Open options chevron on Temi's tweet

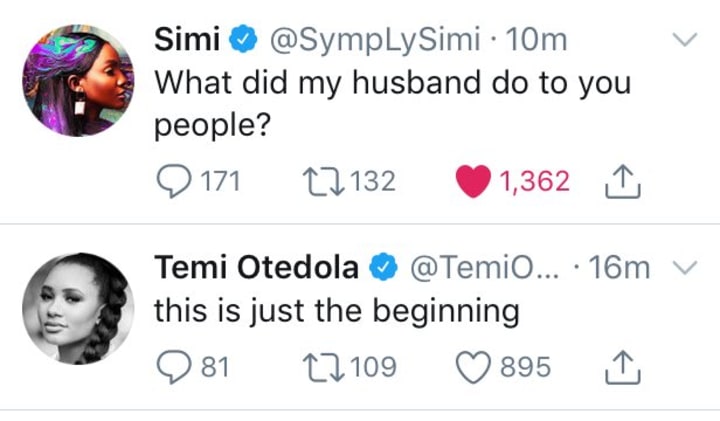point(685,268)
